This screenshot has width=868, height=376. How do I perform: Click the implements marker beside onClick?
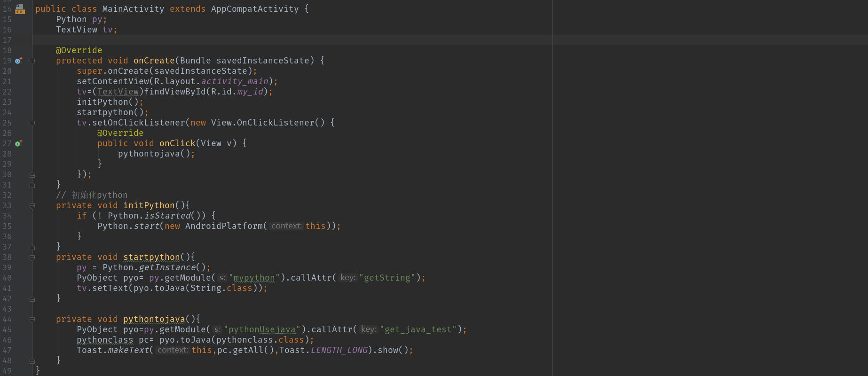click(19, 143)
